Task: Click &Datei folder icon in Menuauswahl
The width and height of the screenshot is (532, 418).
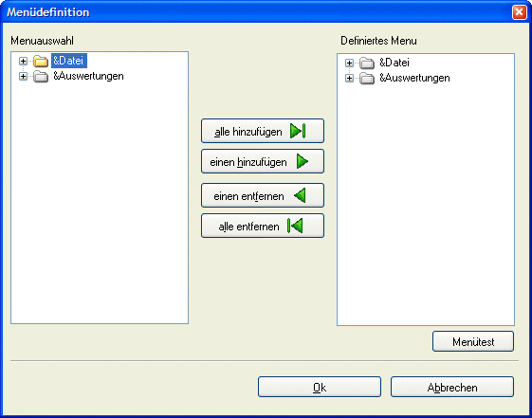Action: point(41,61)
